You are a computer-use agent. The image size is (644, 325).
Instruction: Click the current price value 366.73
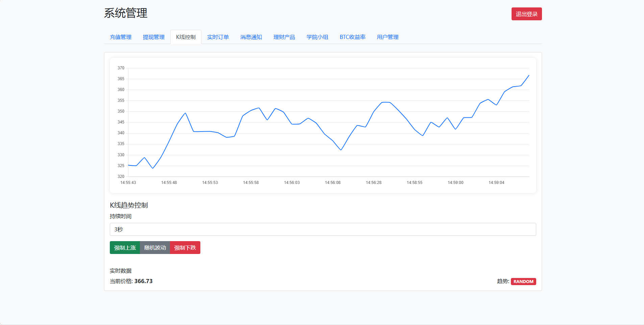(143, 281)
